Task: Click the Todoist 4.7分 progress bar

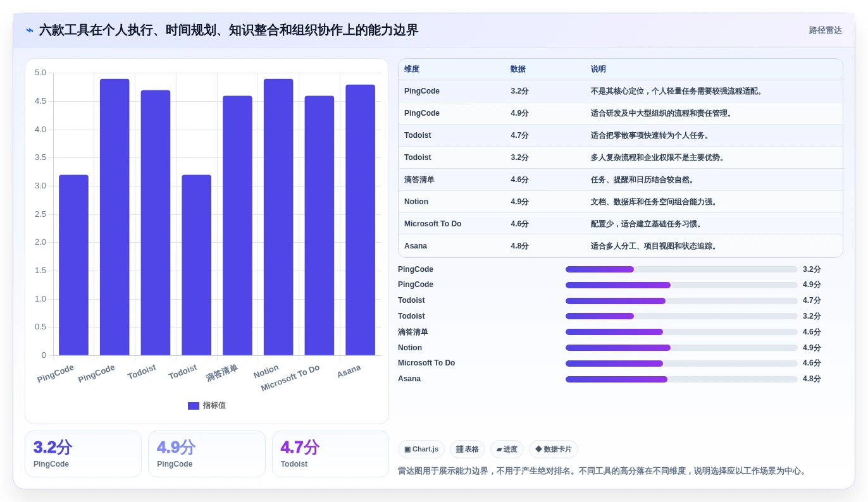Action: coord(681,301)
